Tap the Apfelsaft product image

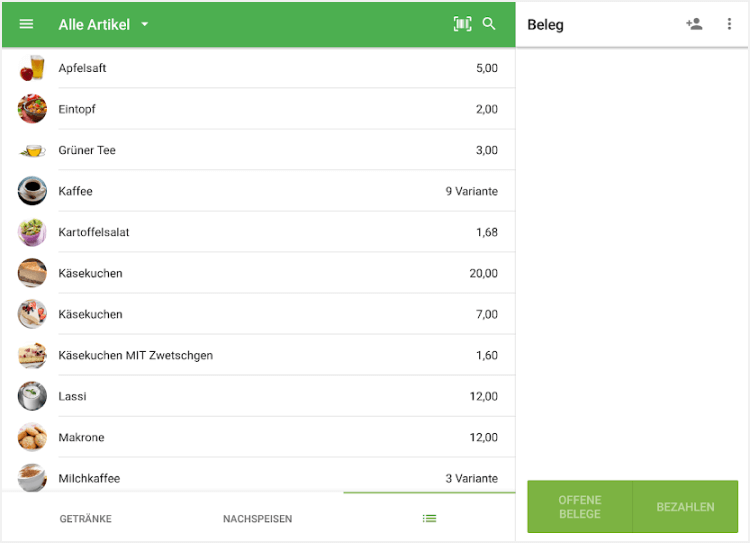tap(32, 68)
